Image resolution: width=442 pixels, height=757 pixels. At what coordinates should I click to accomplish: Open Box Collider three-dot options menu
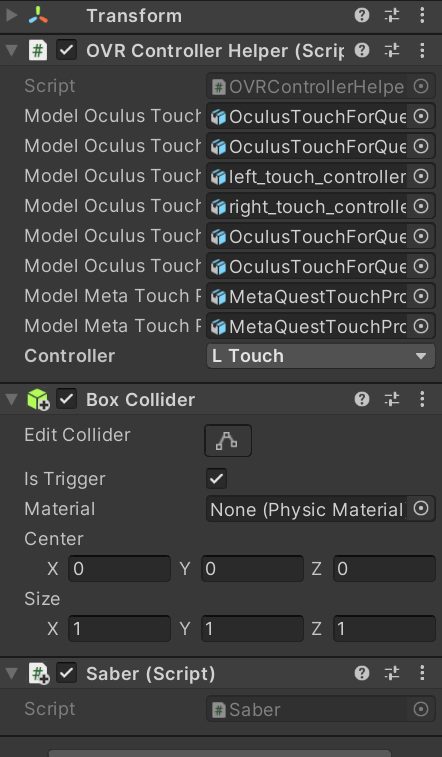click(422, 399)
